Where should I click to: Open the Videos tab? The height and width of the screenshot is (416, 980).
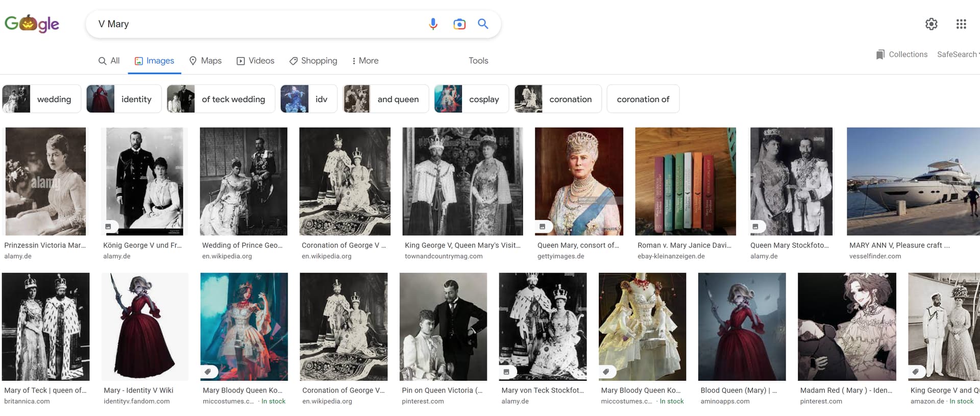click(x=255, y=61)
